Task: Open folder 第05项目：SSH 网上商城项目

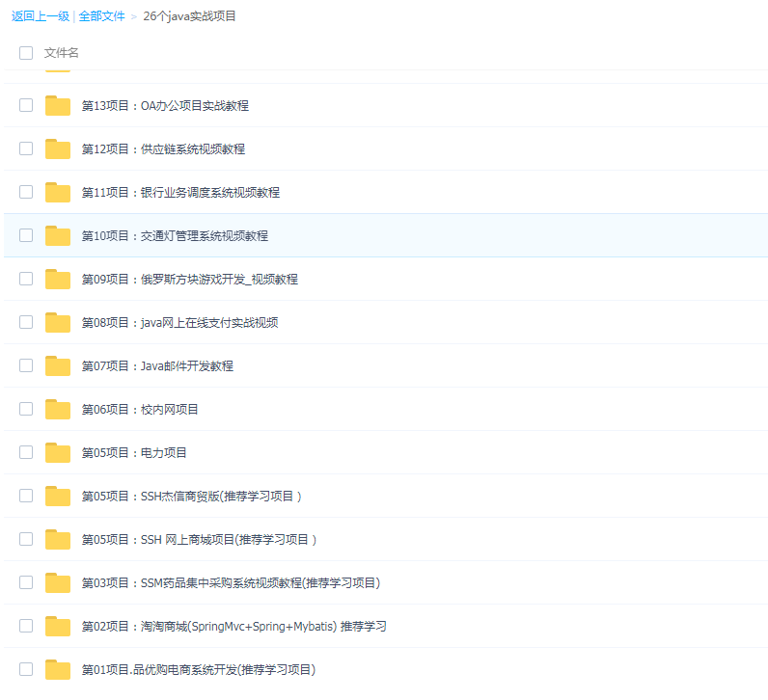Action: click(200, 540)
